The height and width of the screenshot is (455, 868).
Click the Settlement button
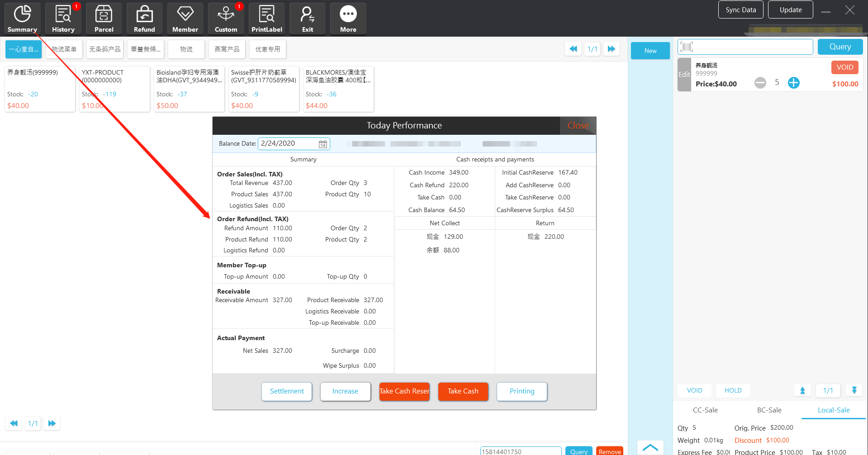click(287, 391)
